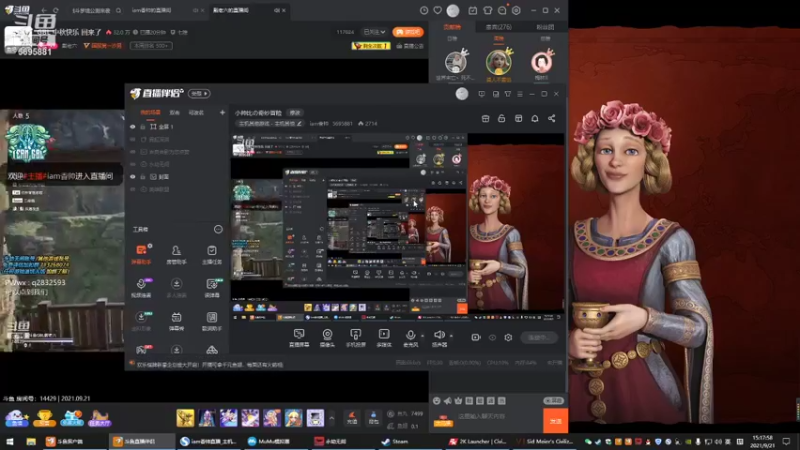800x450 pixels.
Task: Open the cheer assistant tool in the toolbox
Action: click(x=212, y=321)
